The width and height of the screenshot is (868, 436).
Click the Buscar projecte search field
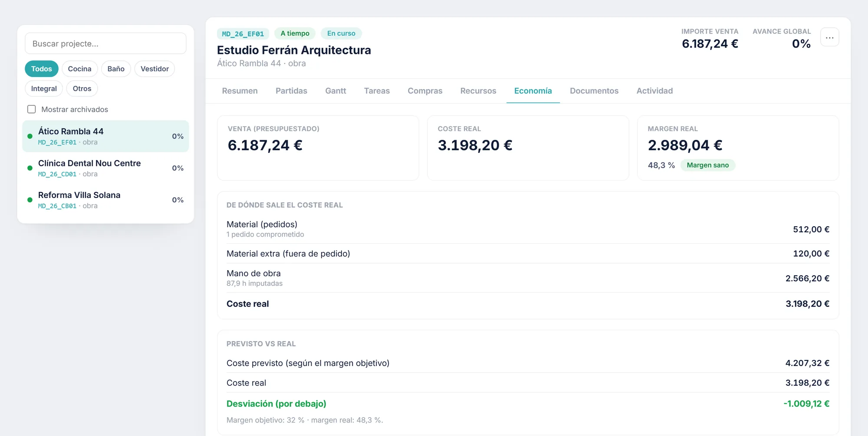click(x=105, y=43)
